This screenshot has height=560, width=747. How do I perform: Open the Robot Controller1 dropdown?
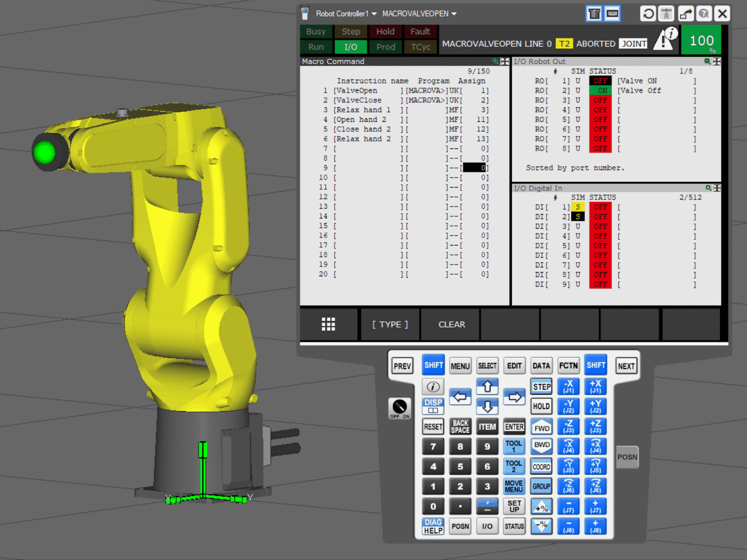click(x=346, y=14)
